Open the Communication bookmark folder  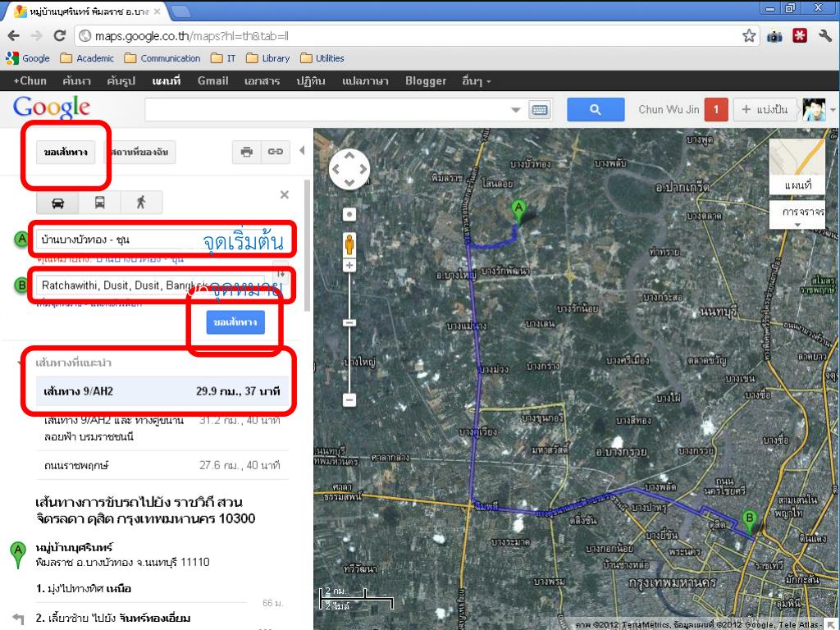click(162, 58)
